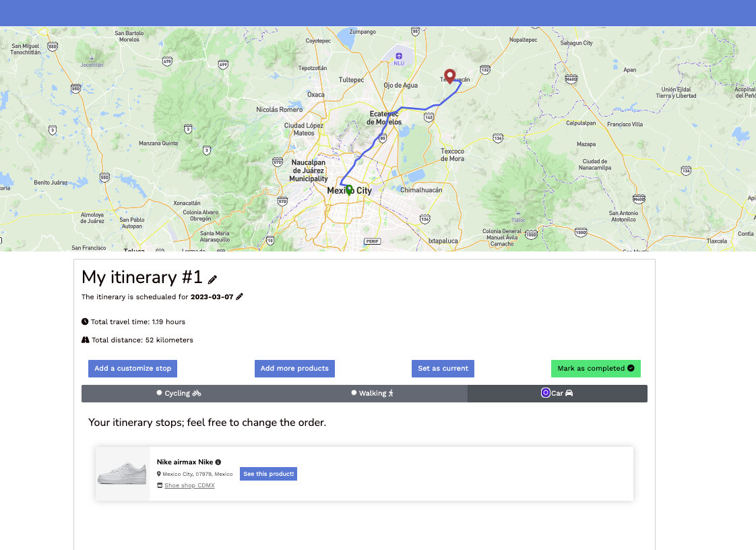Open the Shoe shop CDMX link
Viewport: 756px width, 550px height.
tap(189, 485)
